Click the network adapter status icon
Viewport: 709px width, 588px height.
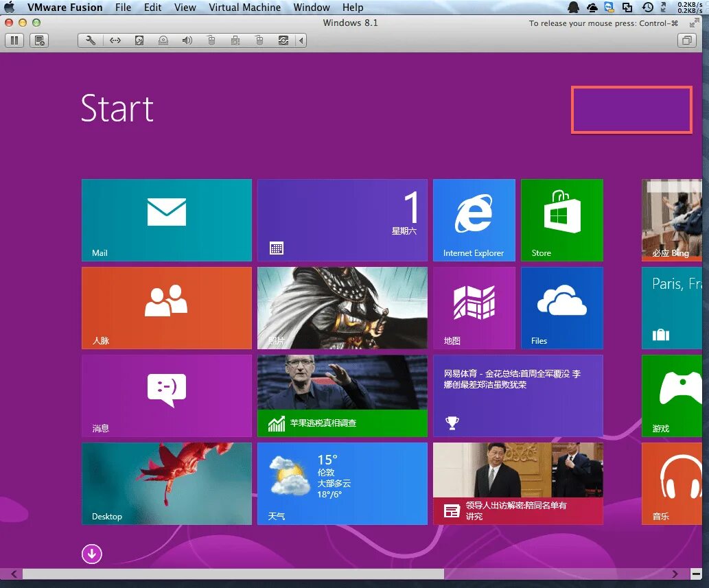[x=115, y=40]
